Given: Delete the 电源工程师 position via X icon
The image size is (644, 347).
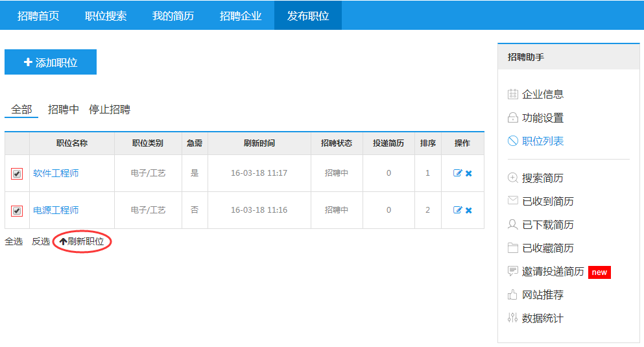Looking at the screenshot, I should pos(469,210).
